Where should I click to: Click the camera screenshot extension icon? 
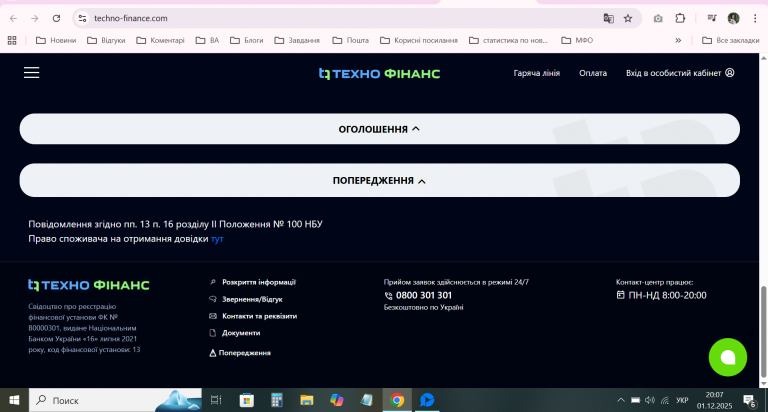[x=658, y=18]
